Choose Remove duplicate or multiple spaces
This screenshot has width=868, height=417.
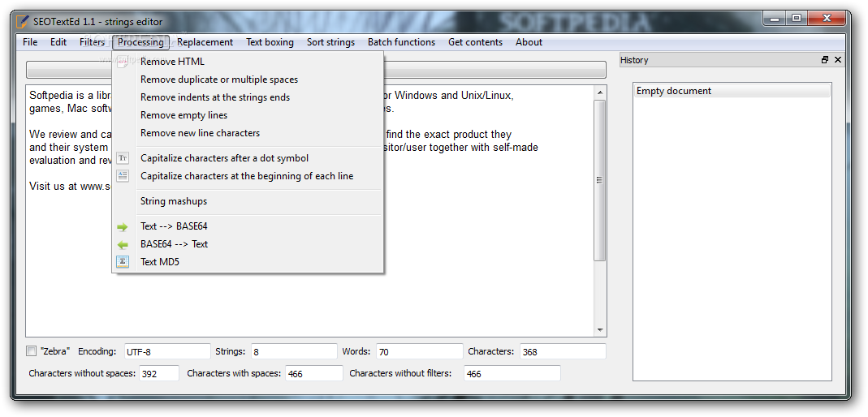pyautogui.click(x=248, y=80)
